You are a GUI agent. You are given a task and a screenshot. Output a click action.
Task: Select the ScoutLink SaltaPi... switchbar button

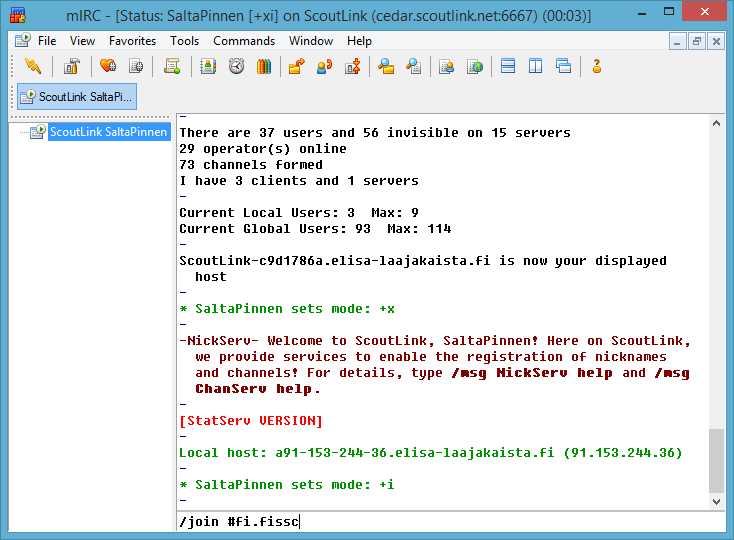[77, 97]
